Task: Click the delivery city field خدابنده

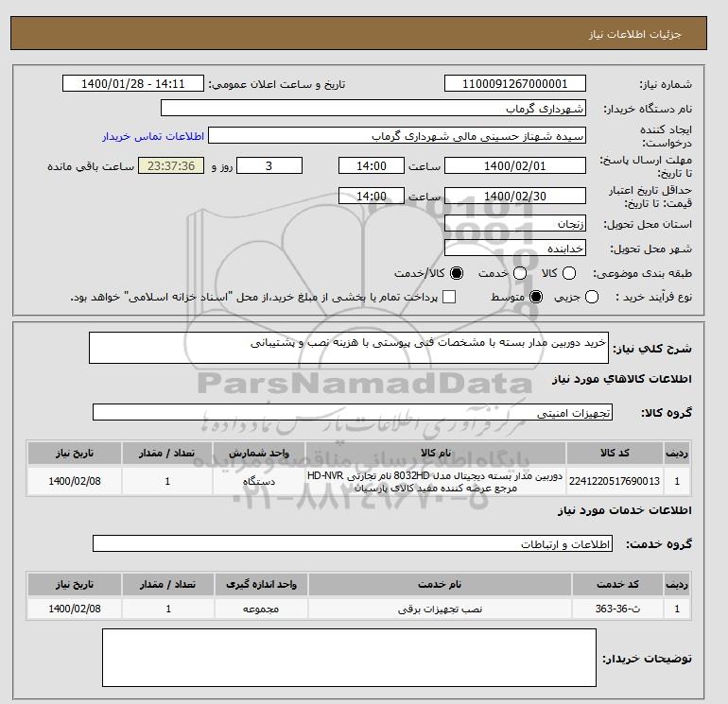Action: [x=515, y=249]
